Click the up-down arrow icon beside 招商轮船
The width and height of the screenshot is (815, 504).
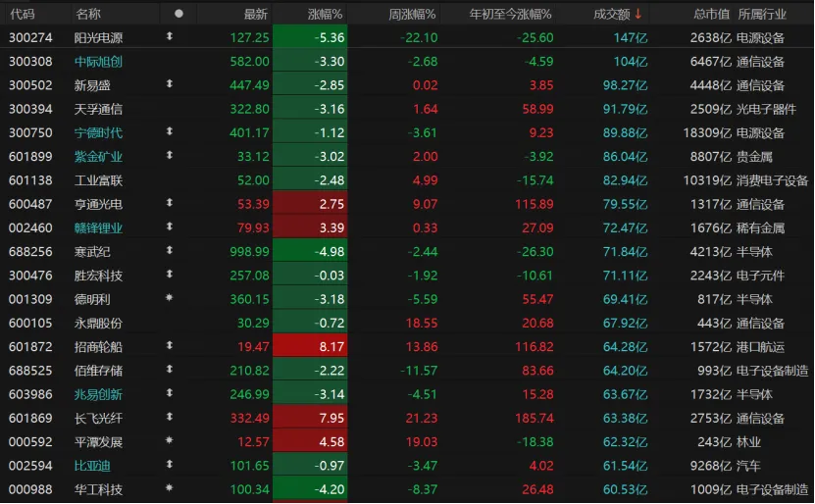[x=170, y=346]
